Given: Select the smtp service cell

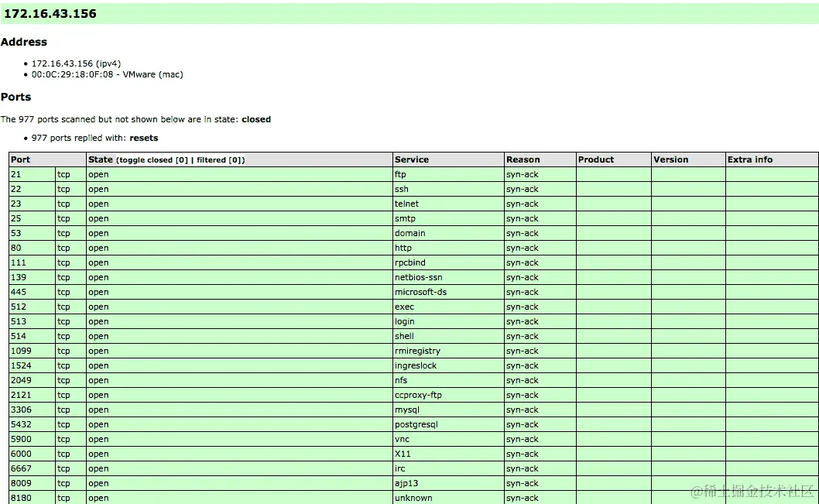Looking at the screenshot, I should [447, 218].
